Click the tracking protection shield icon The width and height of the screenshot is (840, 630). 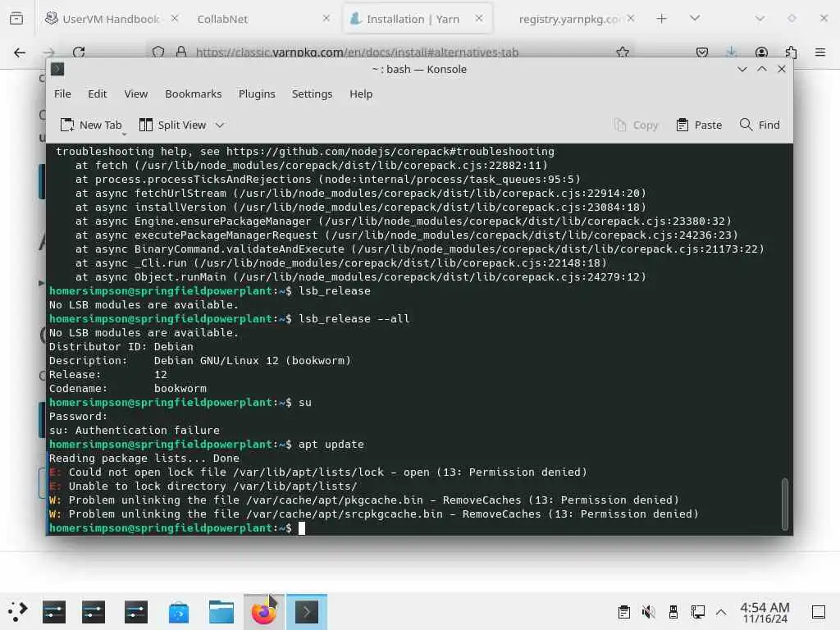pos(158,52)
